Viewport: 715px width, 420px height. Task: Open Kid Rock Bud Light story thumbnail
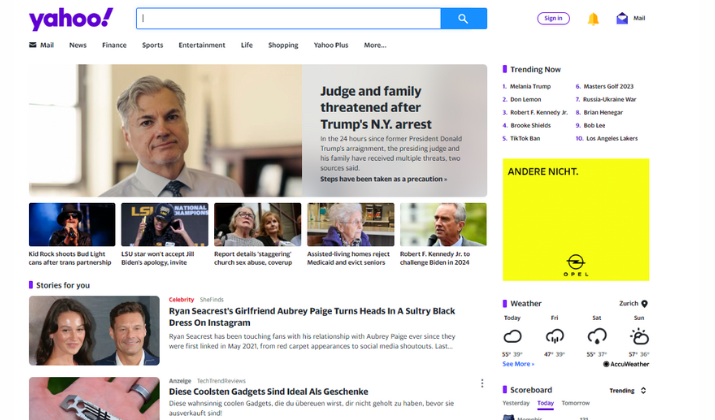point(72,225)
